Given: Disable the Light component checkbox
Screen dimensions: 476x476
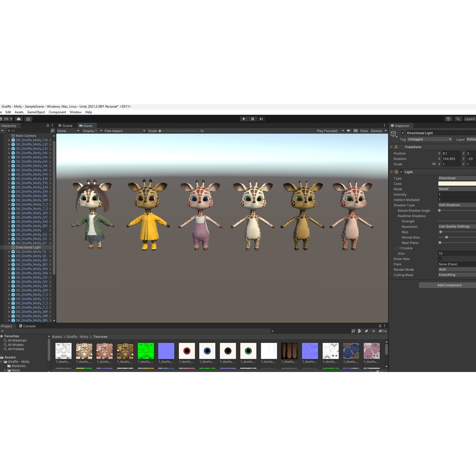Looking at the screenshot, I should (x=401, y=172).
